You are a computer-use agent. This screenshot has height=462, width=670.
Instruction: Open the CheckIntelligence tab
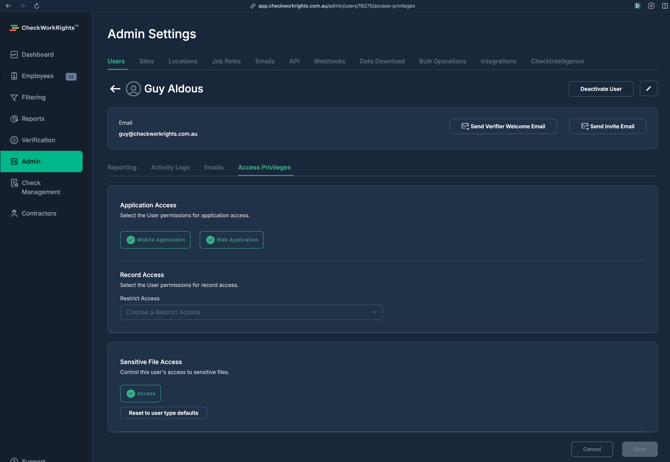557,61
